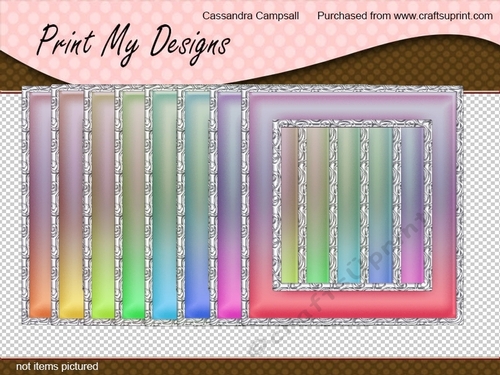This screenshot has width=500, height=375.
Task: Click the "not items pictured" footer text
Action: click(x=57, y=366)
